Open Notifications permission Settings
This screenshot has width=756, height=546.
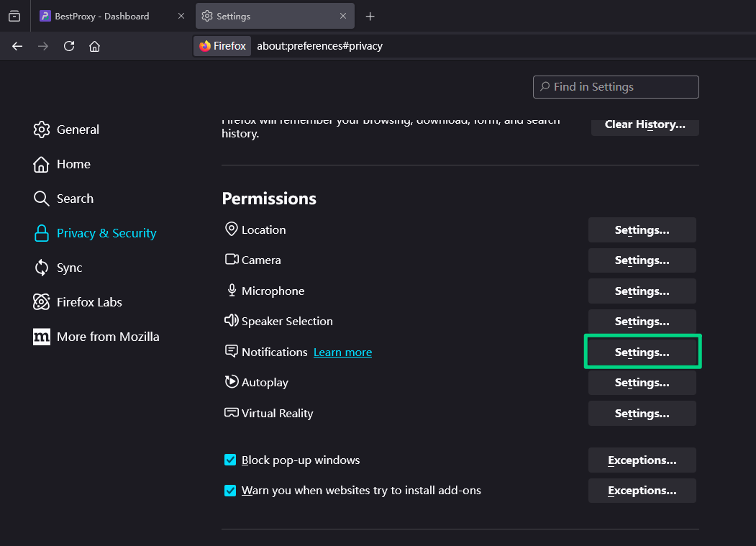(x=642, y=352)
